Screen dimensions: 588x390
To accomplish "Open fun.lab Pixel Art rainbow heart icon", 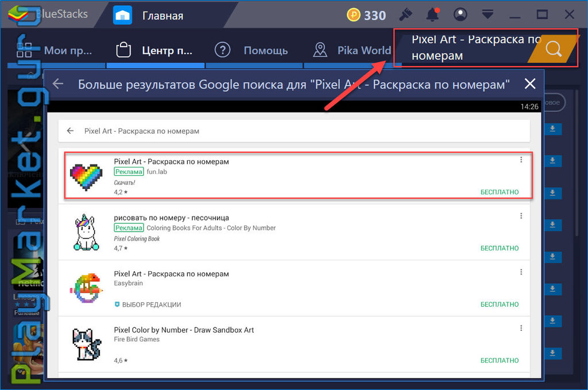I will [86, 177].
